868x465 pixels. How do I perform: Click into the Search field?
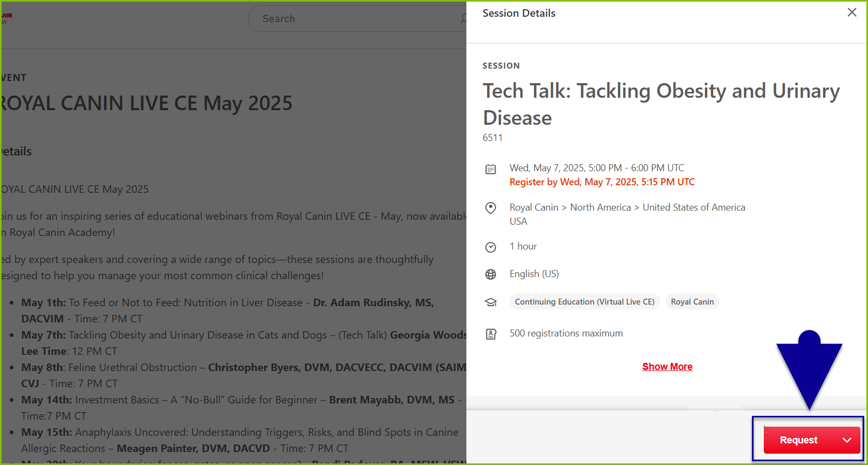(x=356, y=19)
